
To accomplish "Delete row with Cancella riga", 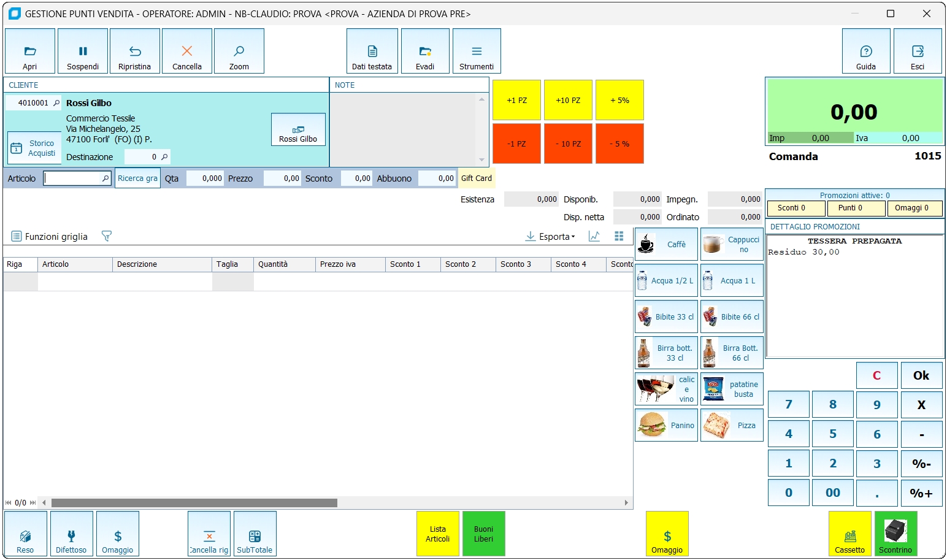I will point(209,534).
